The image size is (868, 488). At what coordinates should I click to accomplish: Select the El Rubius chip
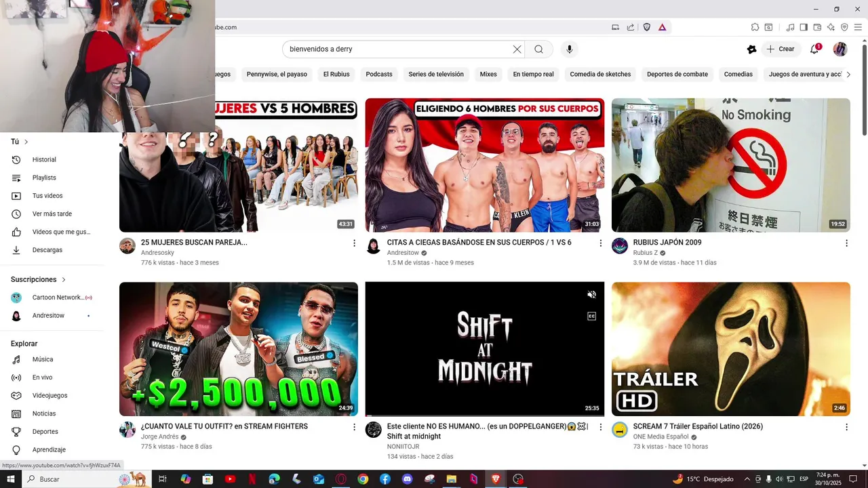[x=336, y=75]
